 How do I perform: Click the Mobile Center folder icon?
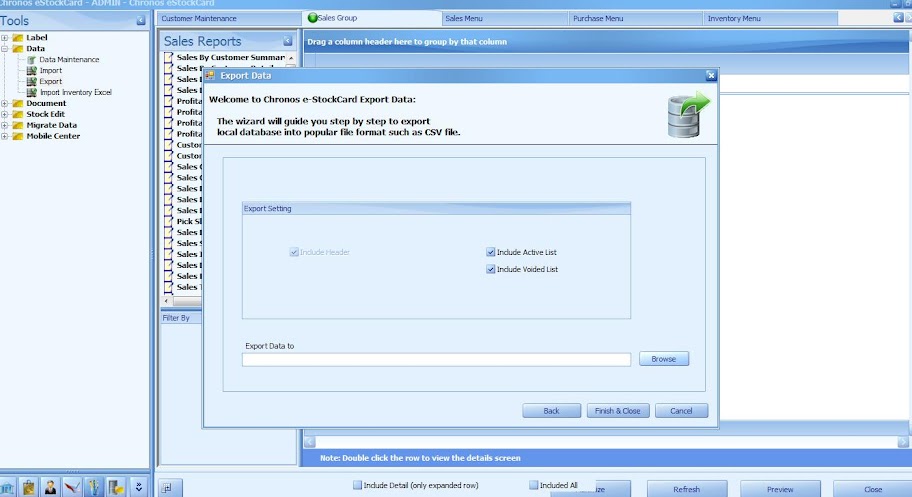(x=18, y=136)
